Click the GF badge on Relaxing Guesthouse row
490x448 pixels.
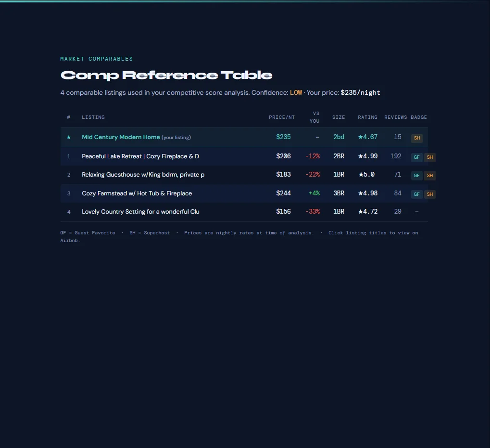[x=416, y=175]
